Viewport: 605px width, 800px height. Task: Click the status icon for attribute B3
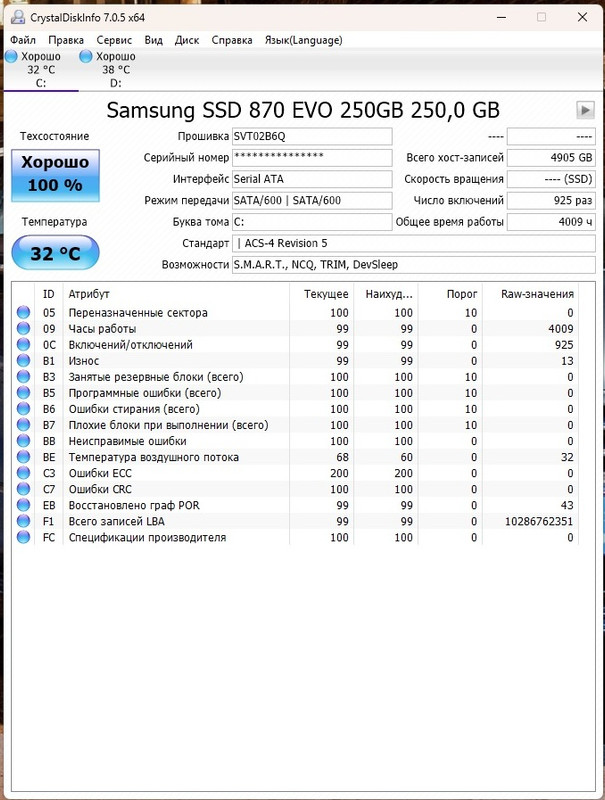coord(23,377)
